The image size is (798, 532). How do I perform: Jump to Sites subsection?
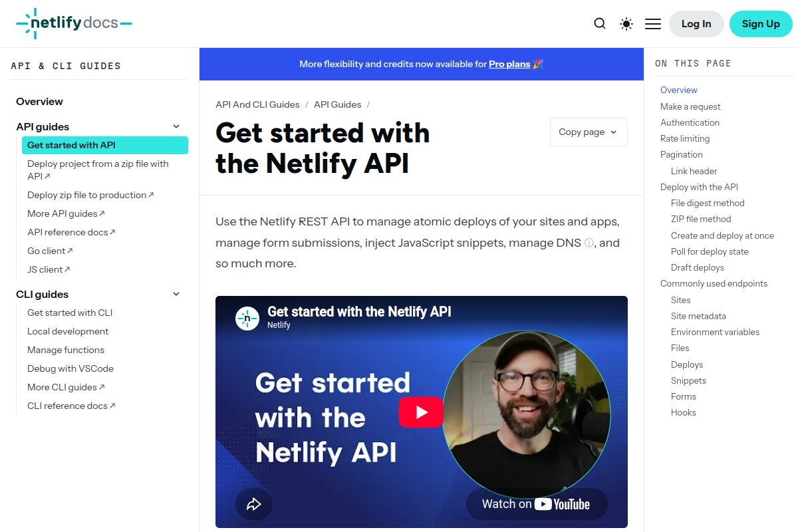(x=681, y=300)
